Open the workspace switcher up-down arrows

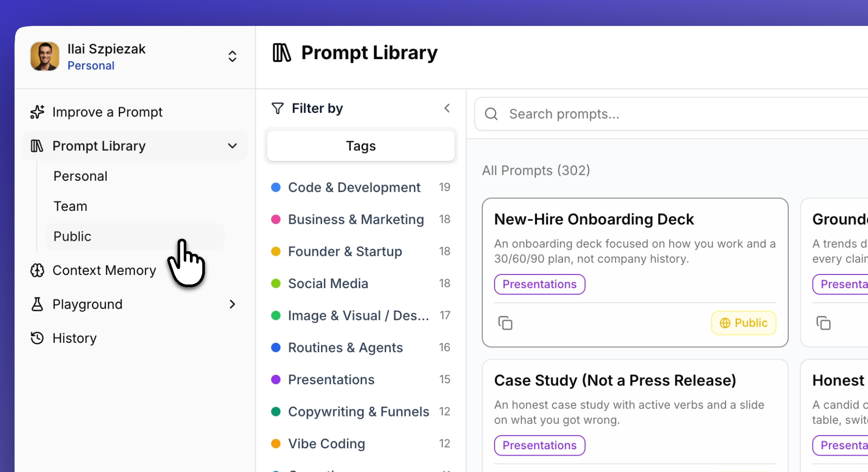click(x=232, y=56)
